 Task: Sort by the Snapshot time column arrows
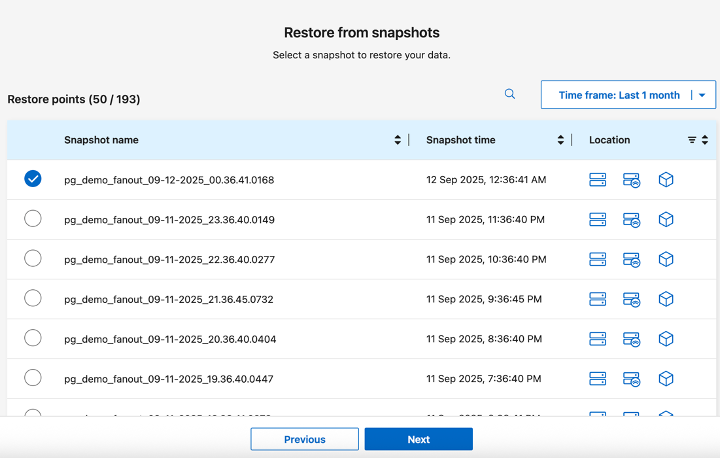[561, 140]
